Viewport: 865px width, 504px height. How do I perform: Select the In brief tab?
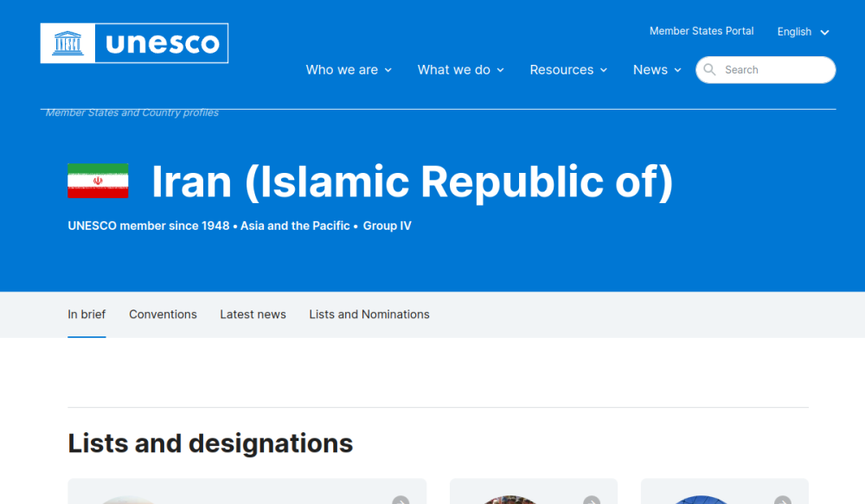[x=86, y=315]
